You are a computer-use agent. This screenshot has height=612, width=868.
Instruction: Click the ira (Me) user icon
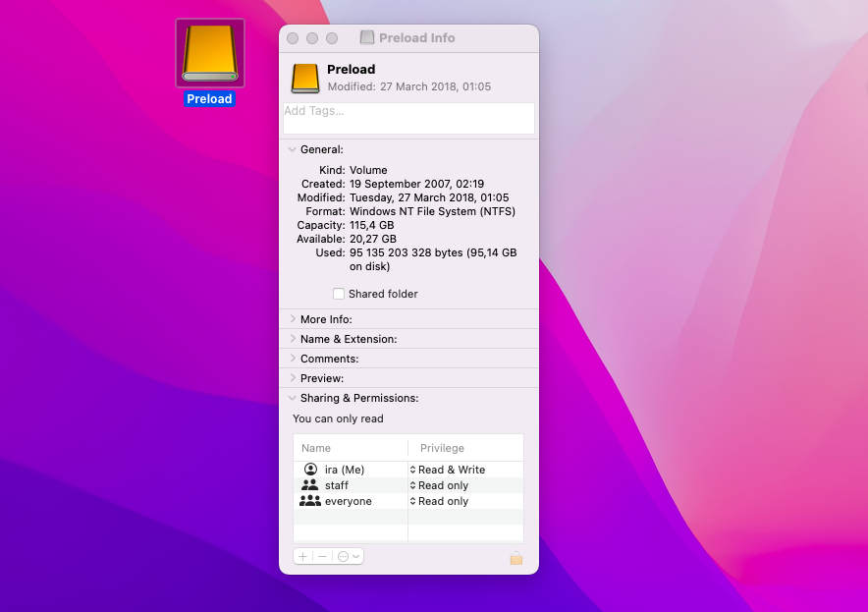click(x=310, y=470)
